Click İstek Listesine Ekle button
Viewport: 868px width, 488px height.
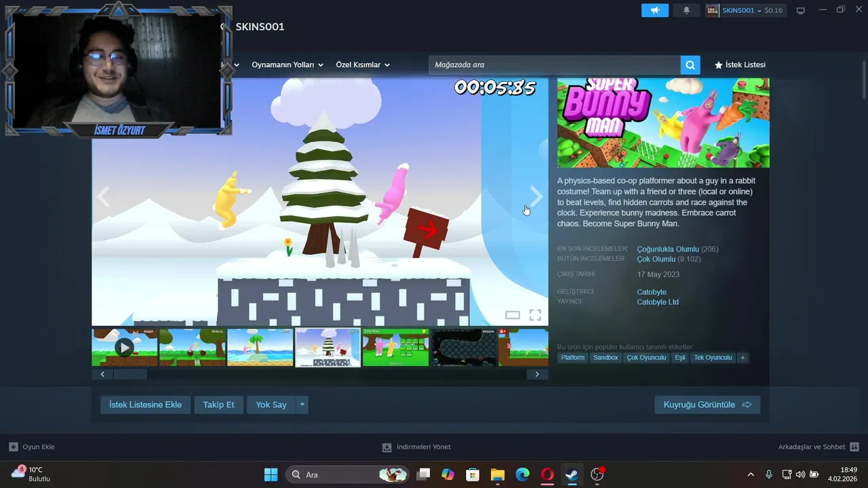click(145, 405)
